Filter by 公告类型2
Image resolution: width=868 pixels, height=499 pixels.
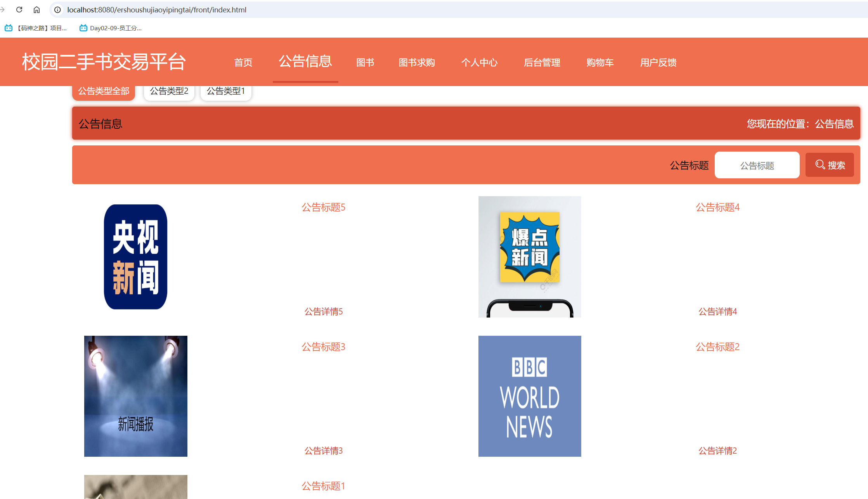tap(169, 92)
